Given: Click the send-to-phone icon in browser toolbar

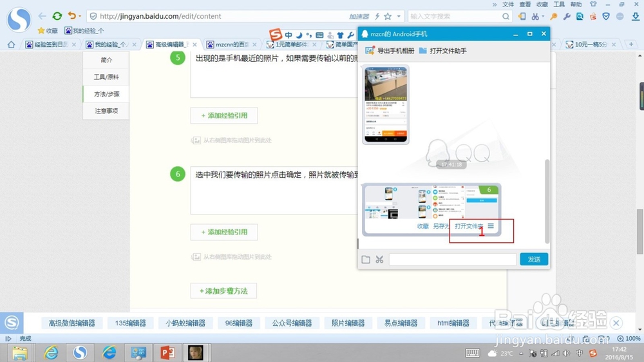Looking at the screenshot, I should click(x=522, y=16).
